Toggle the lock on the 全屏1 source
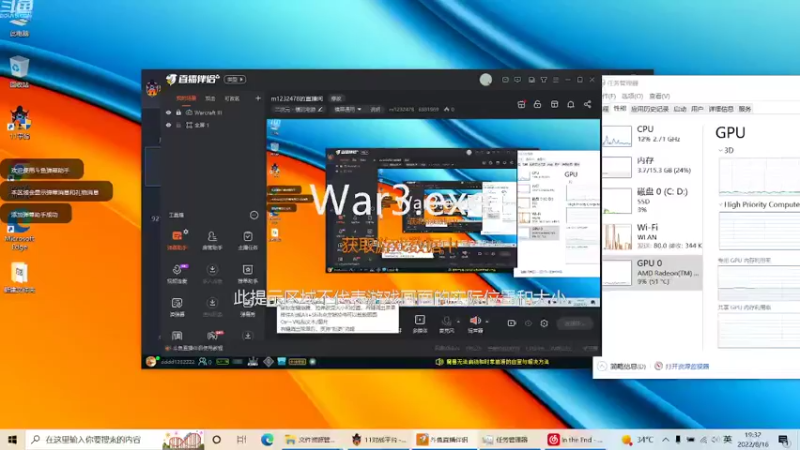This screenshot has width=800, height=450. [x=179, y=125]
